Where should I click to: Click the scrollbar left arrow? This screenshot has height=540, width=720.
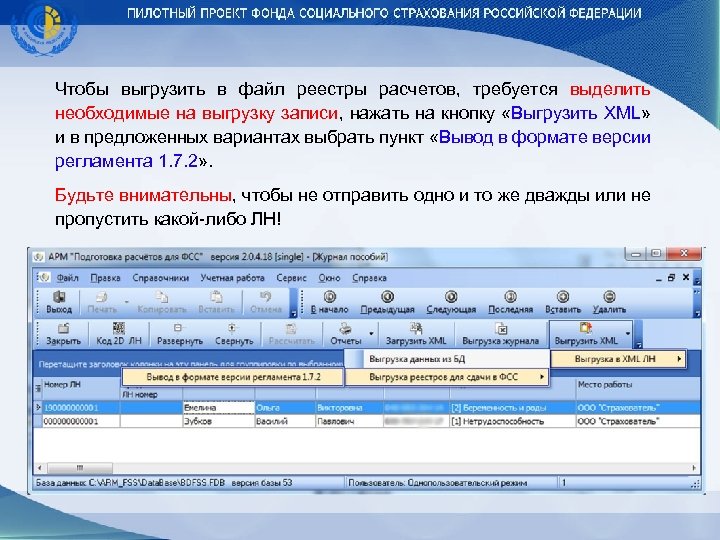pos(40,468)
